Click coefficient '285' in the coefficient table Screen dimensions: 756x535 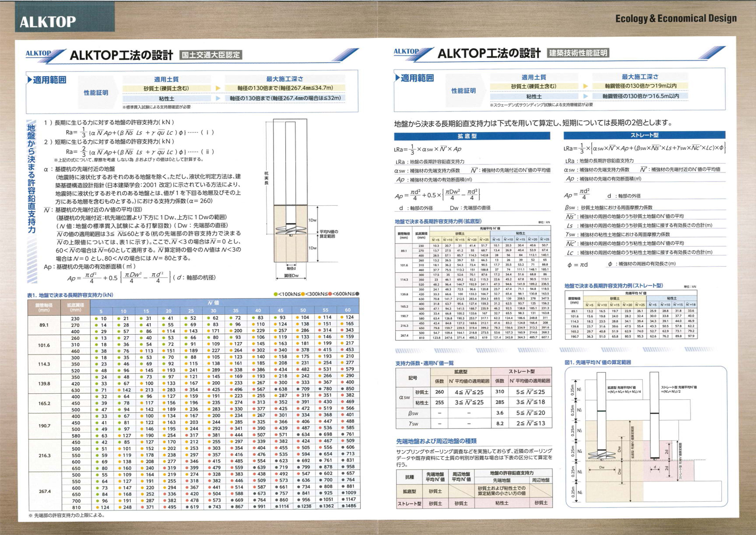click(500, 402)
